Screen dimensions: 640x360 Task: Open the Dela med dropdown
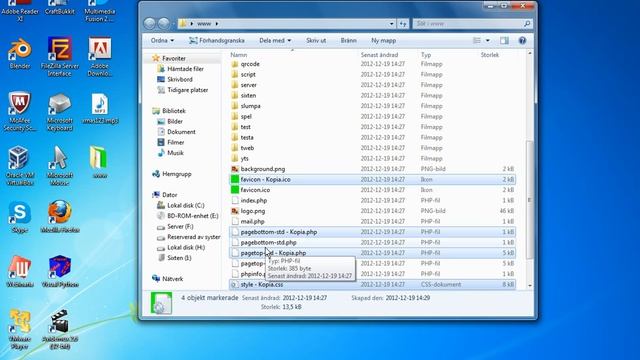coord(275,40)
